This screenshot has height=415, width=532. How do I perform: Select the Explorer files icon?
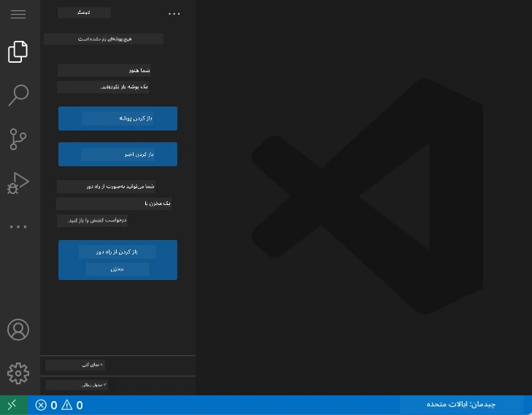click(x=18, y=52)
